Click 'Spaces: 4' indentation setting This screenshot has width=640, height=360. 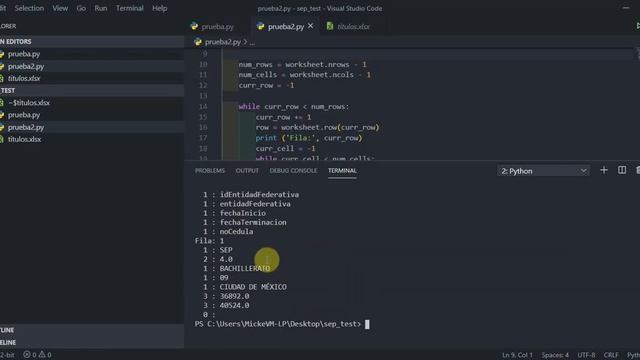tap(555, 355)
